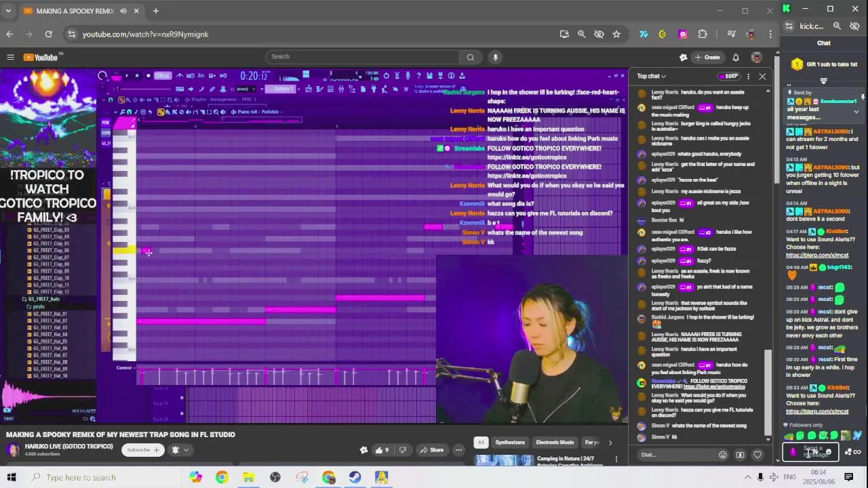This screenshot has width=868, height=488.
Task: Zoom in the Kick side window
Action: [x=837, y=26]
